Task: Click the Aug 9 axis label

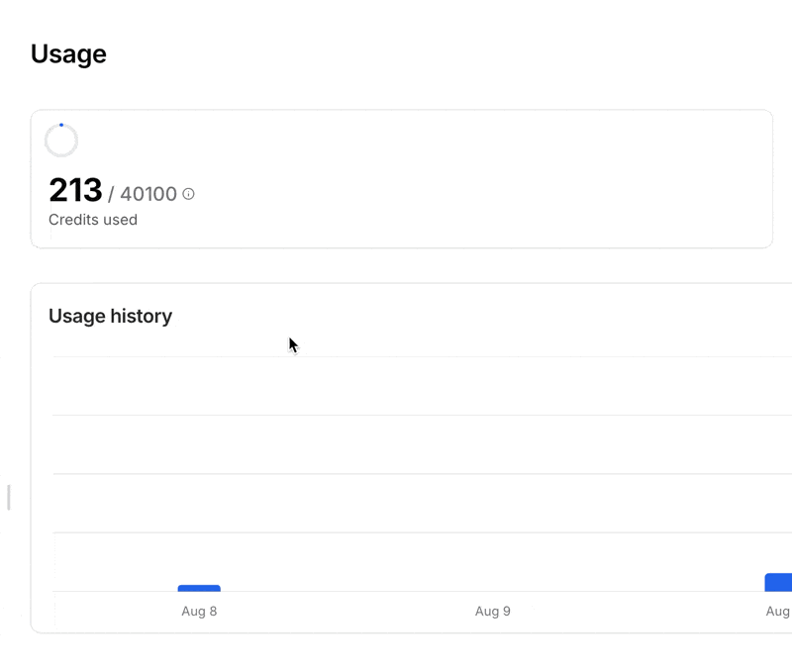Action: tap(492, 611)
